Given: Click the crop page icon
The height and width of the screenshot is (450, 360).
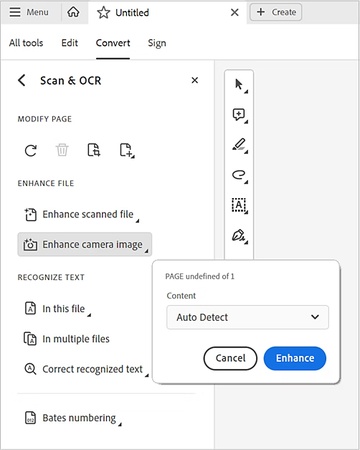Looking at the screenshot, I should (94, 150).
